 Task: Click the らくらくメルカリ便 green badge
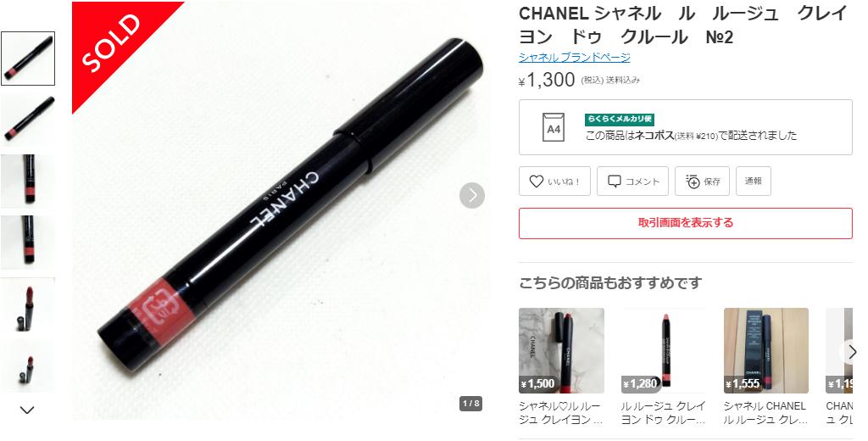(620, 119)
